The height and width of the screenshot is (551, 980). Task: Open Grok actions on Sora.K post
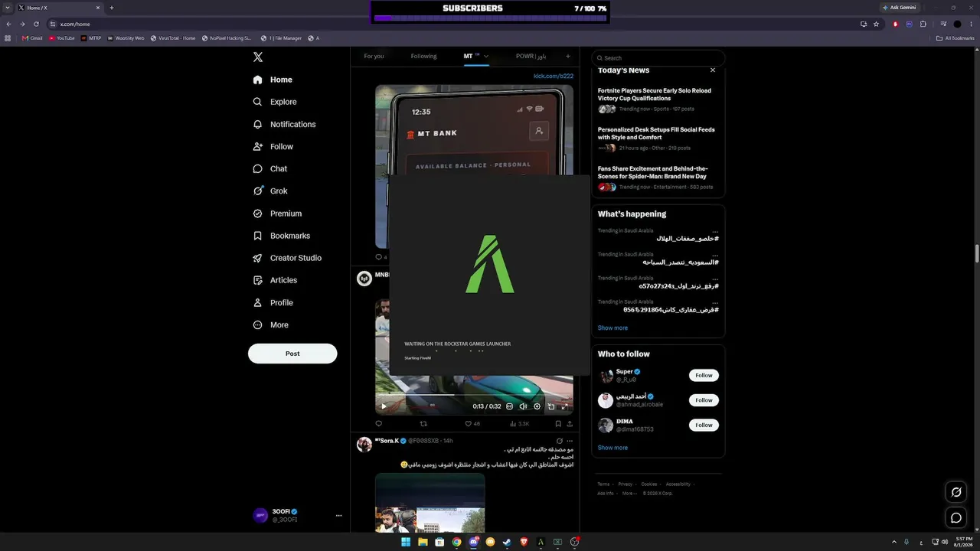click(x=560, y=441)
